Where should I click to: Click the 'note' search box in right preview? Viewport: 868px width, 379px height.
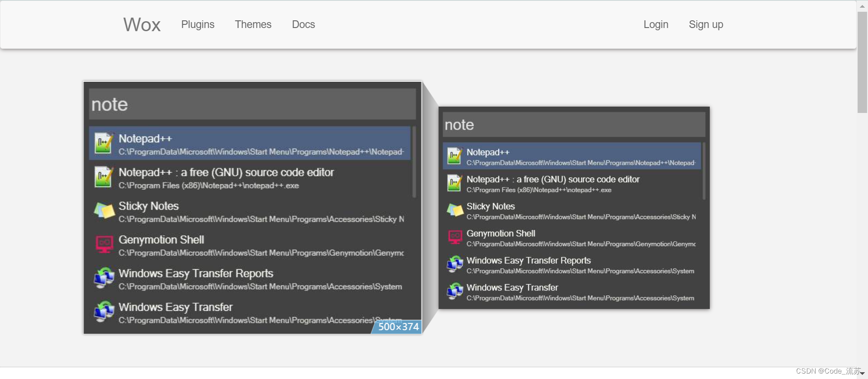pos(574,125)
